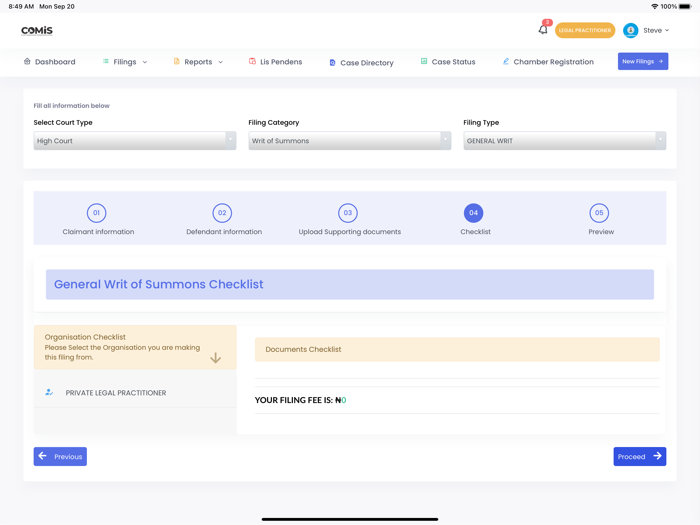Click the Private Legal Practitioner user icon
The width and height of the screenshot is (700, 525).
pyautogui.click(x=49, y=392)
